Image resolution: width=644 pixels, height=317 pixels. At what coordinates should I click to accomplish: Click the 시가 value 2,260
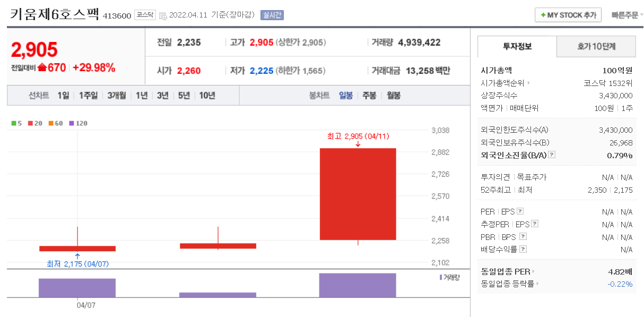click(x=189, y=70)
